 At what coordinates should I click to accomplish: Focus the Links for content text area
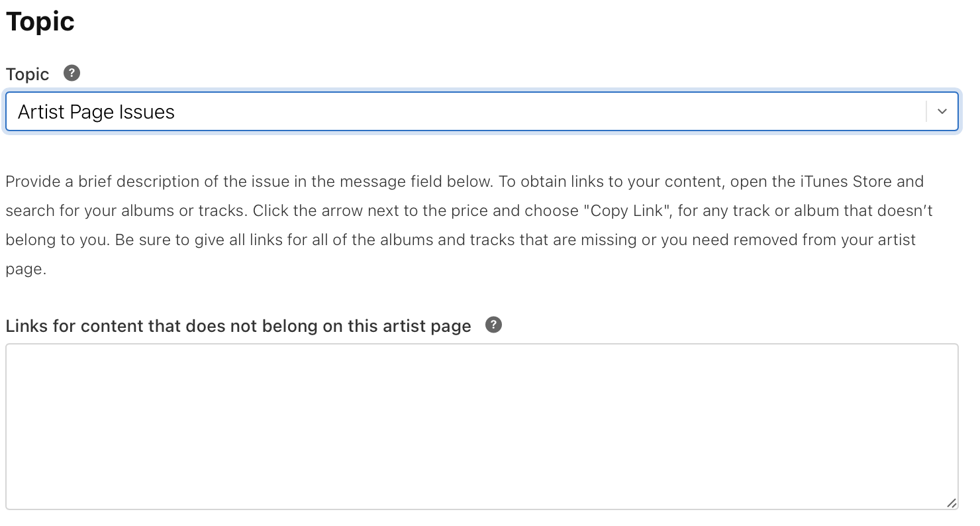[x=481, y=426]
